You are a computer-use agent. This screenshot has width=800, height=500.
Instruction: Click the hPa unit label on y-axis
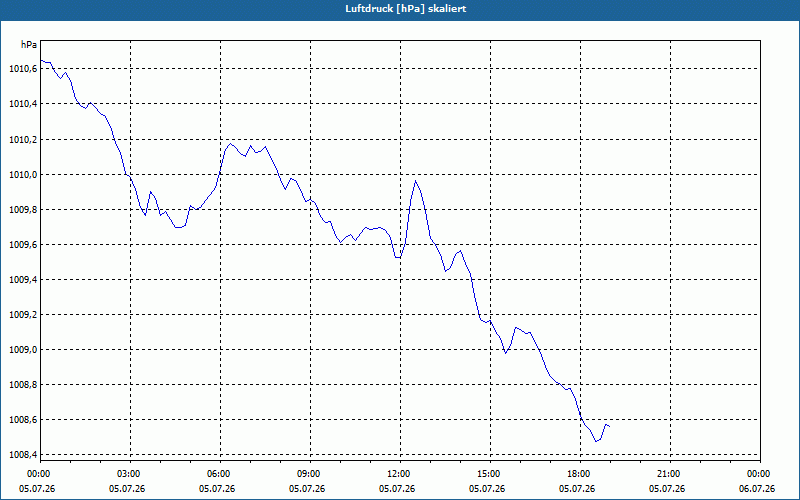(29, 45)
